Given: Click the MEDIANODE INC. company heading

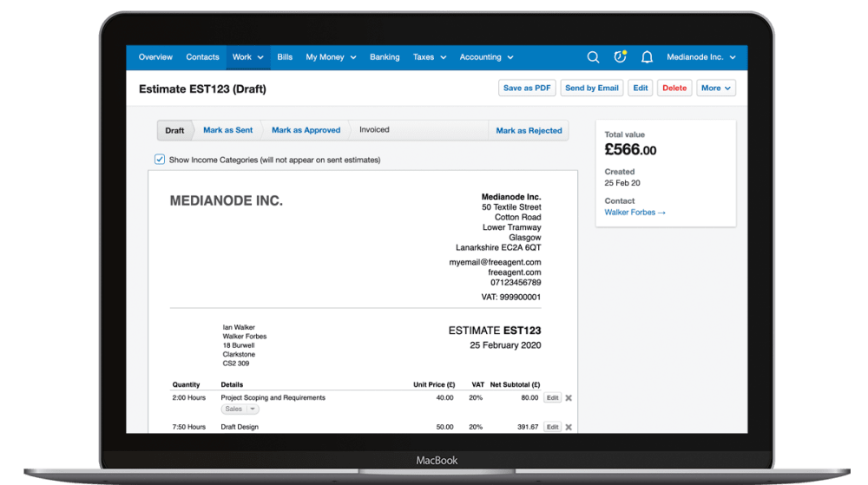Looking at the screenshot, I should click(226, 200).
